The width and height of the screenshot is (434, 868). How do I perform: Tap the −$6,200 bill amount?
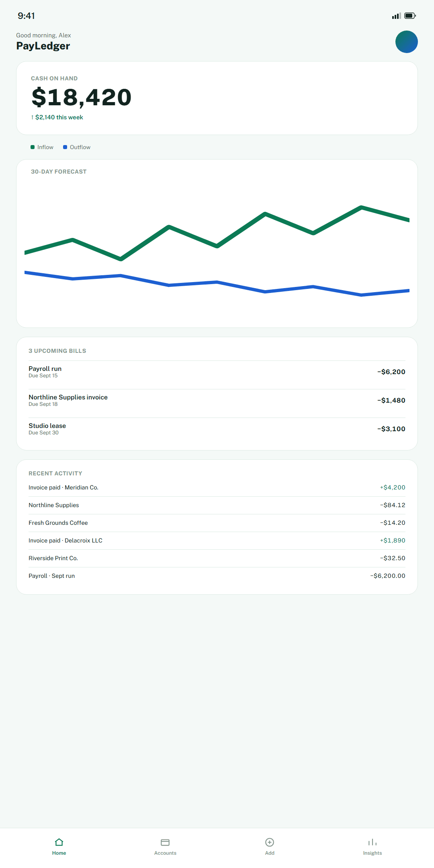click(x=391, y=372)
